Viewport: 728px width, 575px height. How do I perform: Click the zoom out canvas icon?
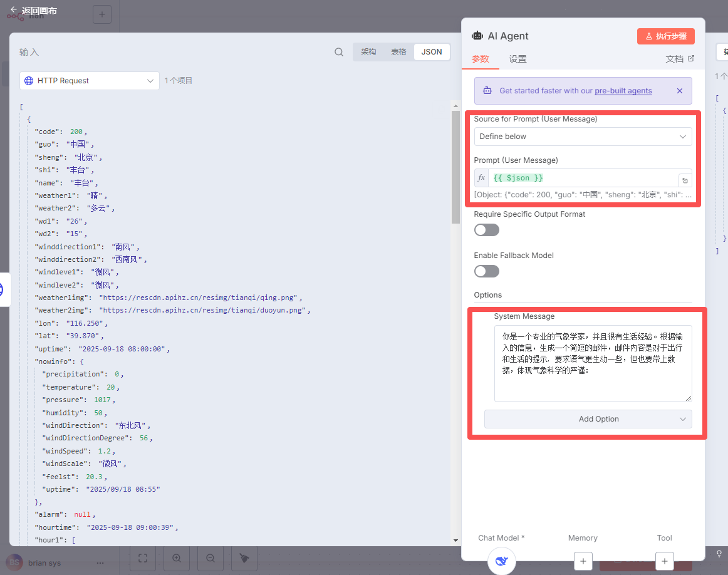(x=211, y=558)
